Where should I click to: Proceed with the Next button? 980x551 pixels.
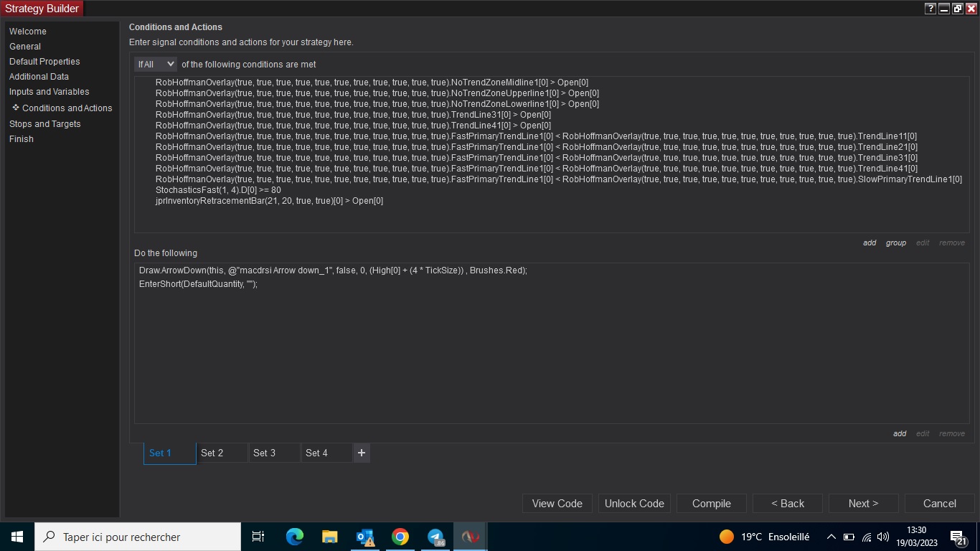pyautogui.click(x=864, y=504)
